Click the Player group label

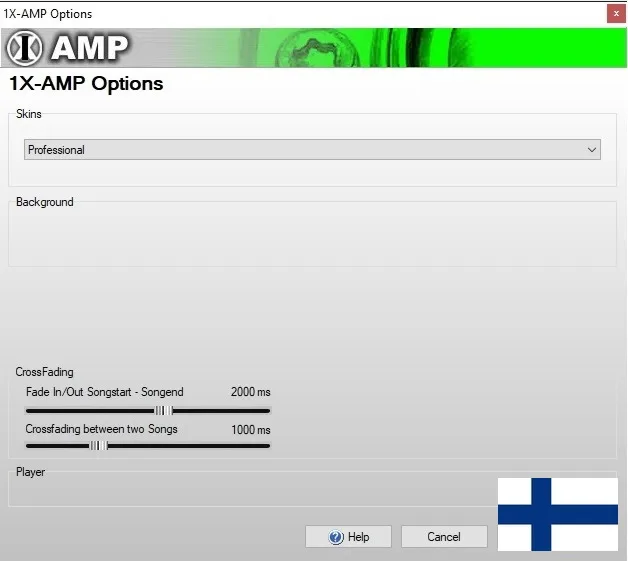tap(30, 472)
